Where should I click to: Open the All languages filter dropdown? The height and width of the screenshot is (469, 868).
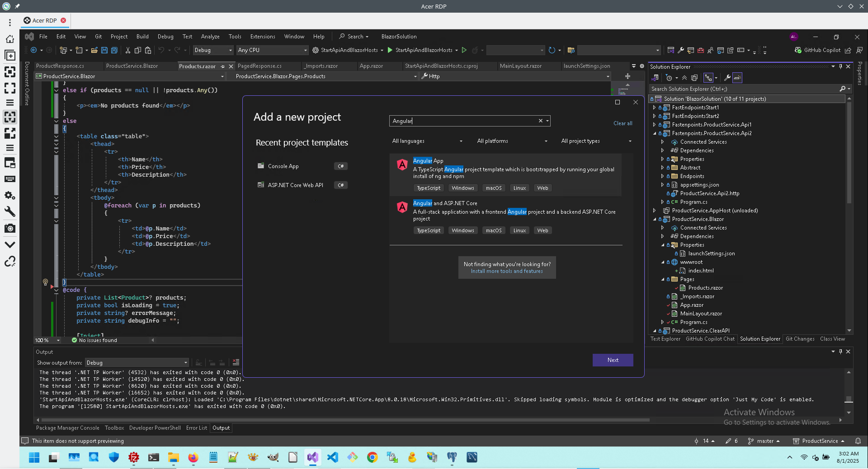tap(427, 141)
